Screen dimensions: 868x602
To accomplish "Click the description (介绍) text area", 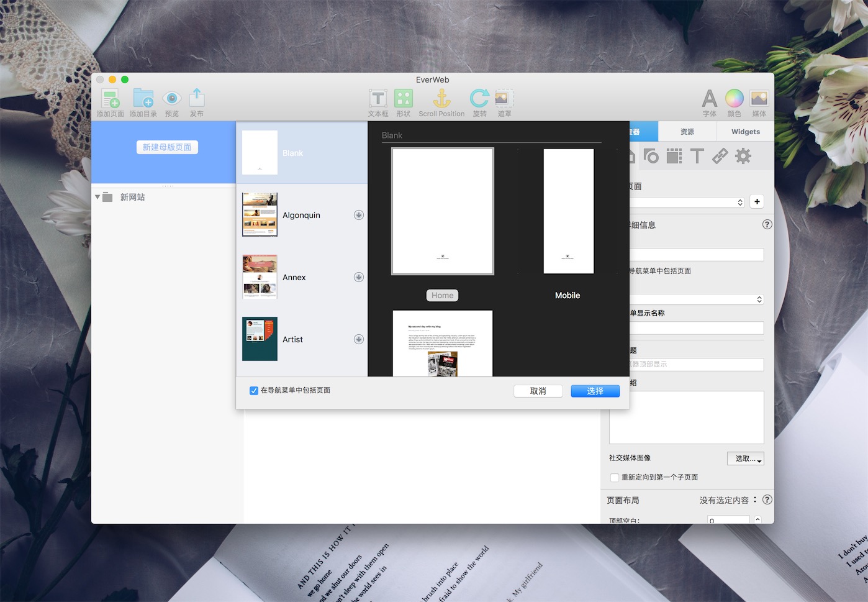I will (x=687, y=417).
